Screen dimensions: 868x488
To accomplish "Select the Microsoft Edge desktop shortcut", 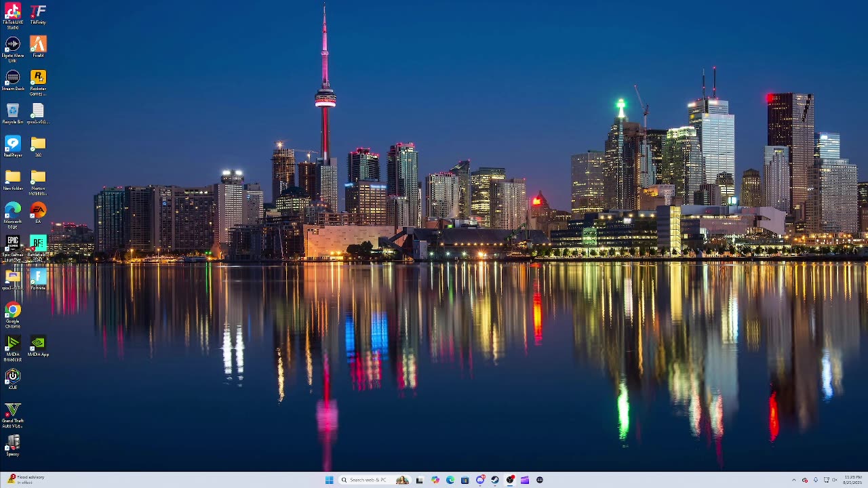I will (x=13, y=216).
